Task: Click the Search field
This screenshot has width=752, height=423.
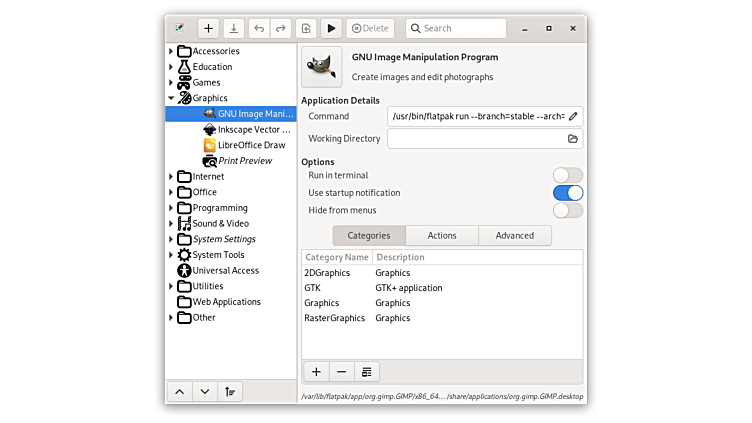Action: (460, 29)
